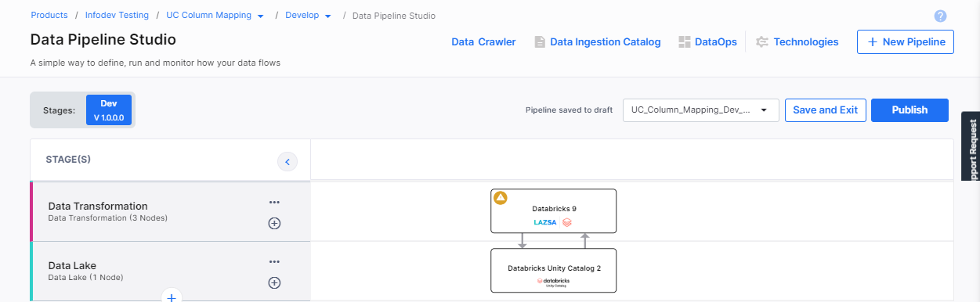Open Data Crawler link
The height and width of the screenshot is (302, 980).
click(483, 42)
